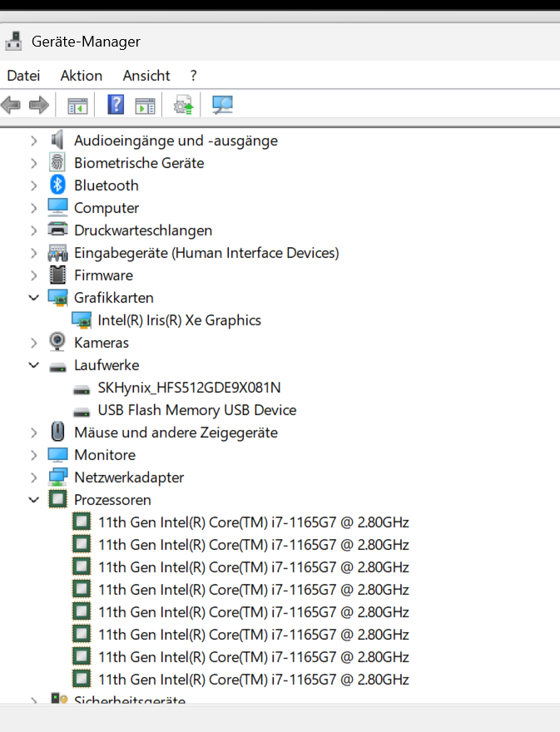The width and height of the screenshot is (560, 732).
Task: Expand the Druckwarteschlangen node chevron
Action: tap(33, 230)
